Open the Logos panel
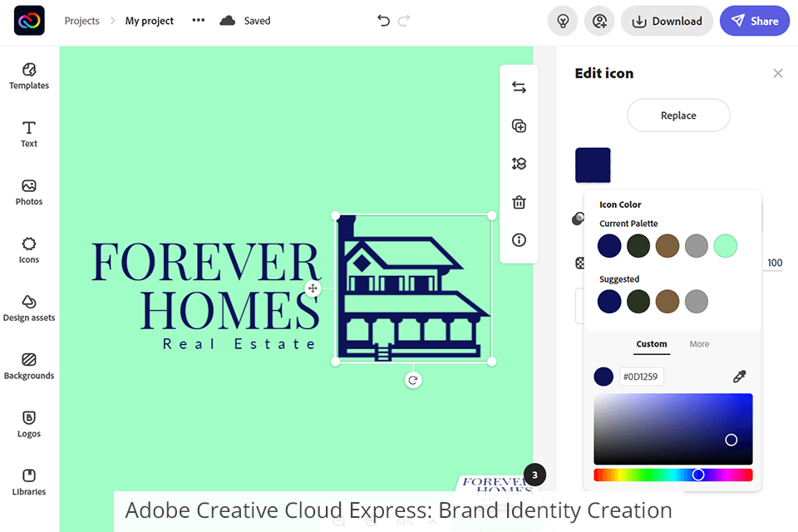This screenshot has width=798, height=532. (29, 425)
